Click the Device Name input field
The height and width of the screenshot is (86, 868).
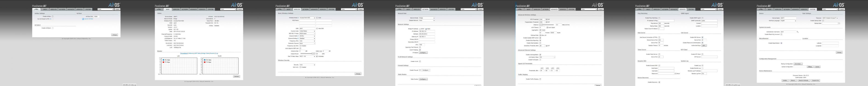tap(788, 18)
